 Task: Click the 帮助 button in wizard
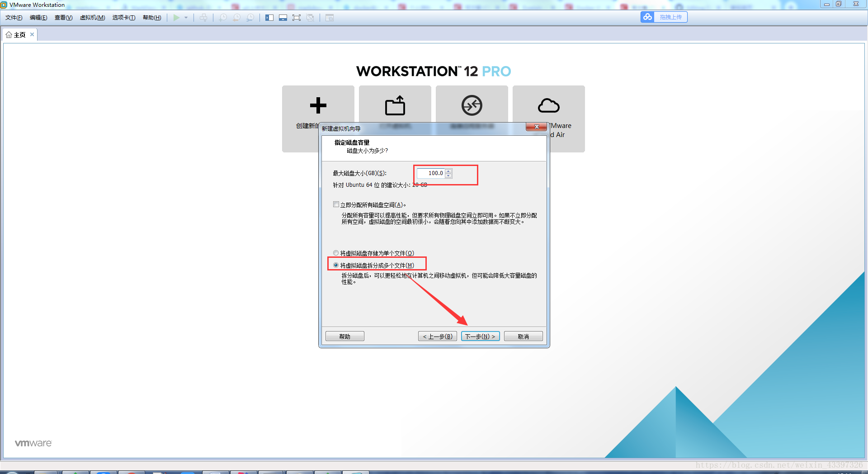click(345, 337)
